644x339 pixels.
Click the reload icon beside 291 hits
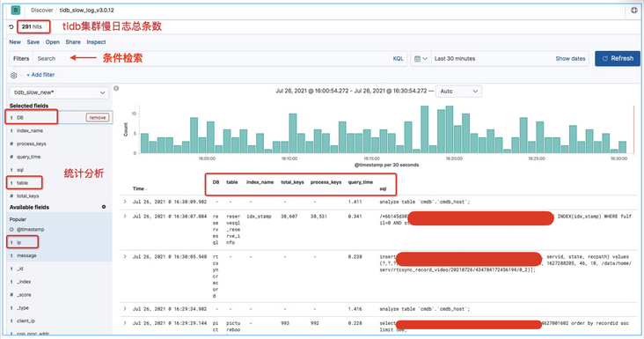click(11, 27)
